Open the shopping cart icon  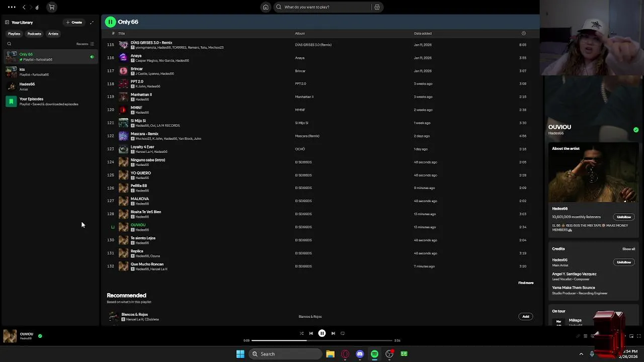tap(52, 7)
